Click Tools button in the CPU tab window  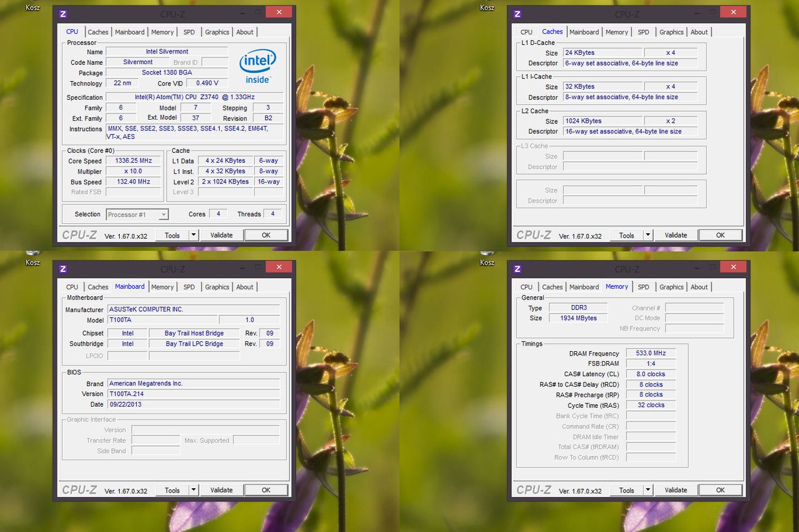(172, 235)
